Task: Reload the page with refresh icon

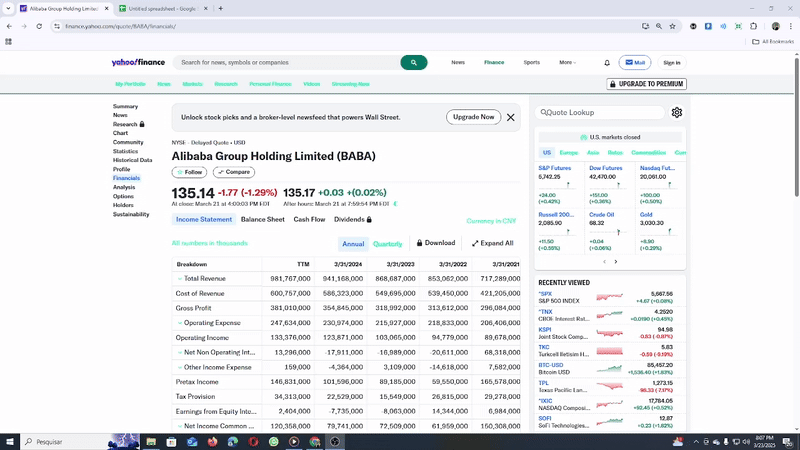Action: click(x=39, y=26)
